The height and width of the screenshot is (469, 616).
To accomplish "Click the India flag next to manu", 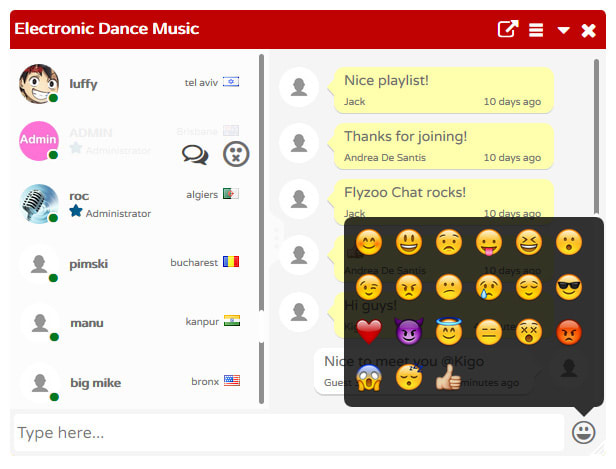I will (232, 321).
